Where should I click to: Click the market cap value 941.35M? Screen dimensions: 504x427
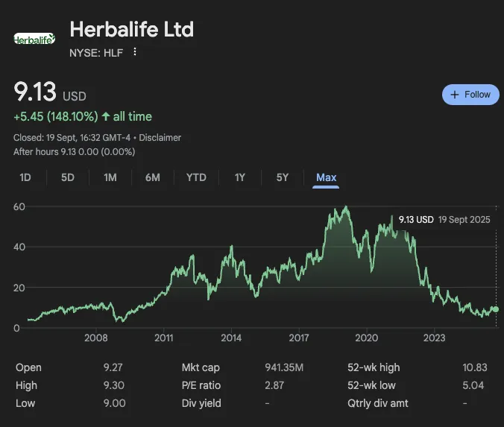tap(284, 367)
